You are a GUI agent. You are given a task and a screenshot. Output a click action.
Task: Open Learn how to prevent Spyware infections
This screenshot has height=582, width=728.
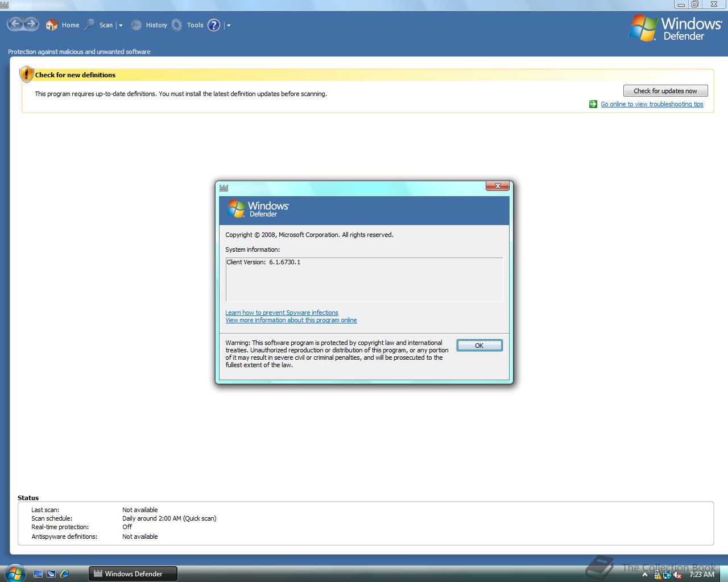(282, 313)
